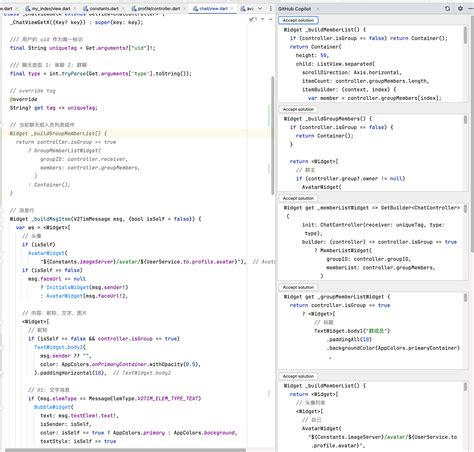474x452 pixels.
Task: Click 'BubbleWidget(' in editor
Action: click(54, 407)
